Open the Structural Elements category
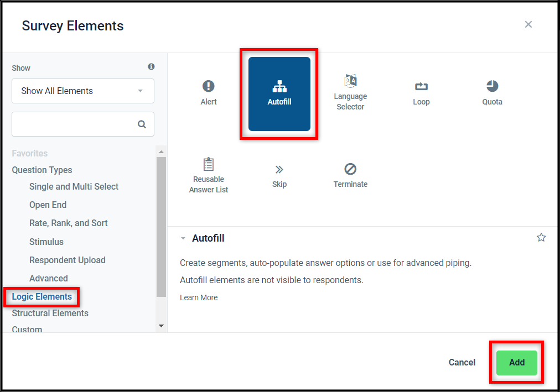Screen dimensions: 560x392 (x=50, y=313)
